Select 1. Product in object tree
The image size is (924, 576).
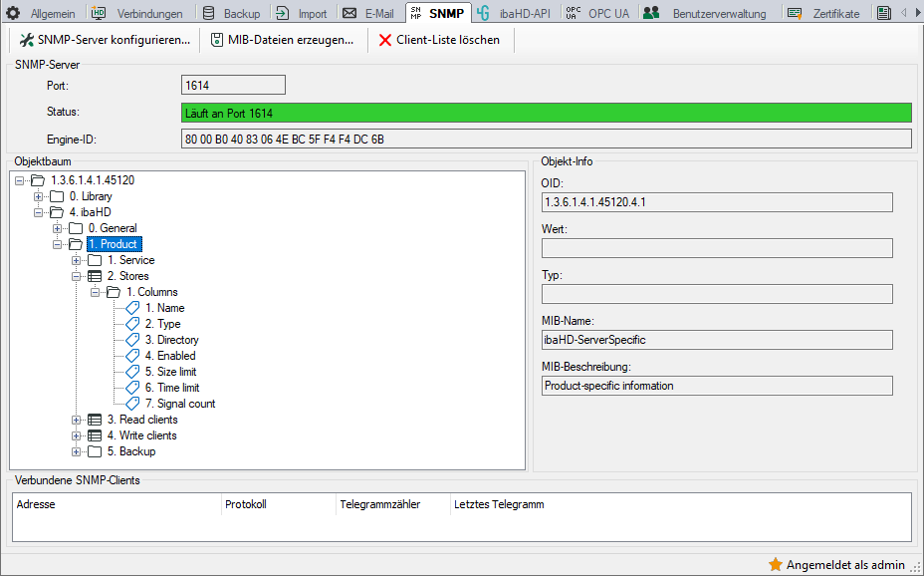[x=115, y=244]
